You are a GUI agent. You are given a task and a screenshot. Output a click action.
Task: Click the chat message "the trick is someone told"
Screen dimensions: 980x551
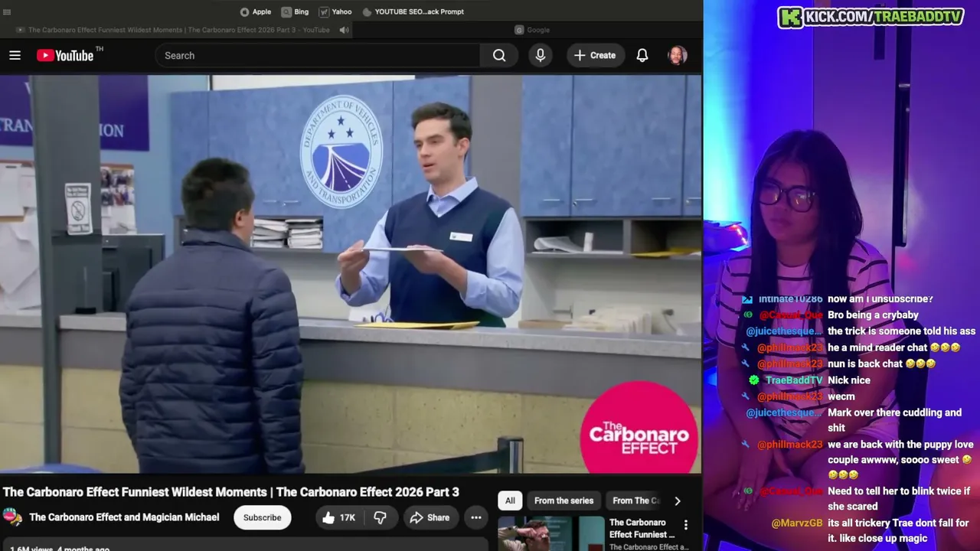pyautogui.click(x=902, y=331)
